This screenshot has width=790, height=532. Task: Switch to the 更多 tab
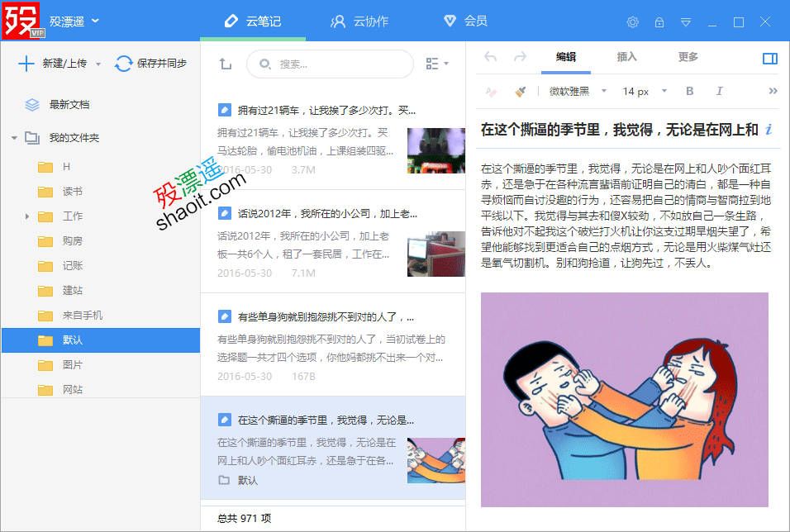point(688,57)
